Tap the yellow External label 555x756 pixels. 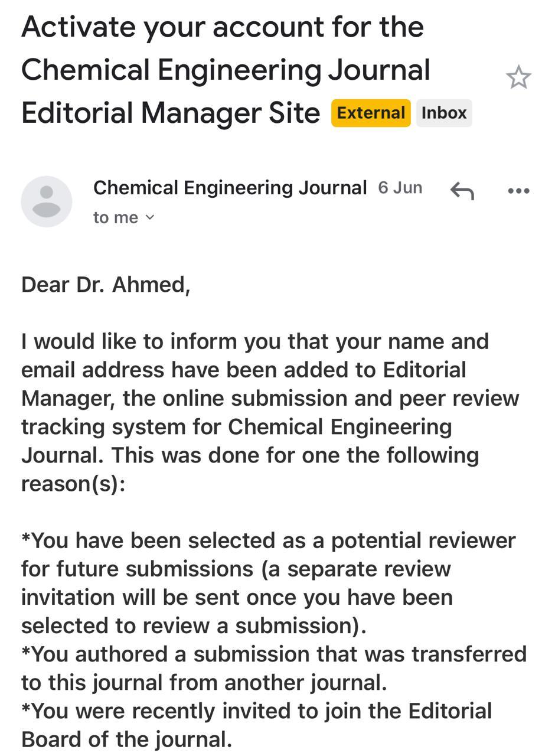(371, 113)
